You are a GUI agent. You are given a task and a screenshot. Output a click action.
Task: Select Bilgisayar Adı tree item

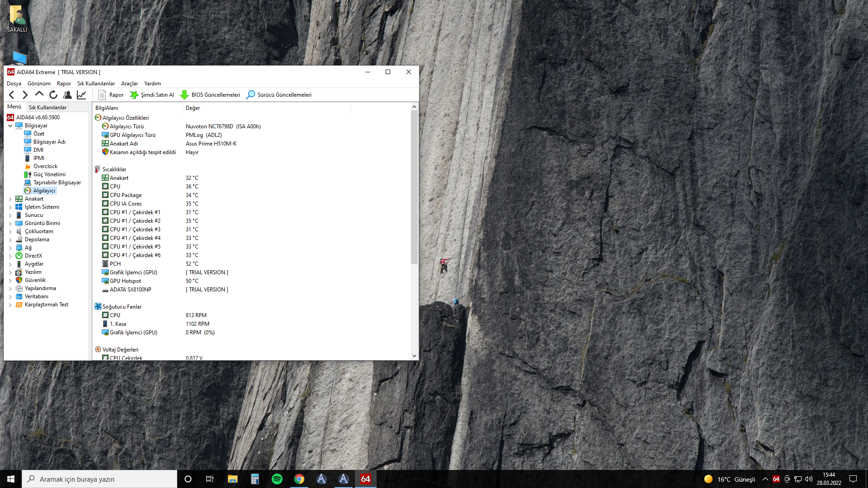pos(49,142)
